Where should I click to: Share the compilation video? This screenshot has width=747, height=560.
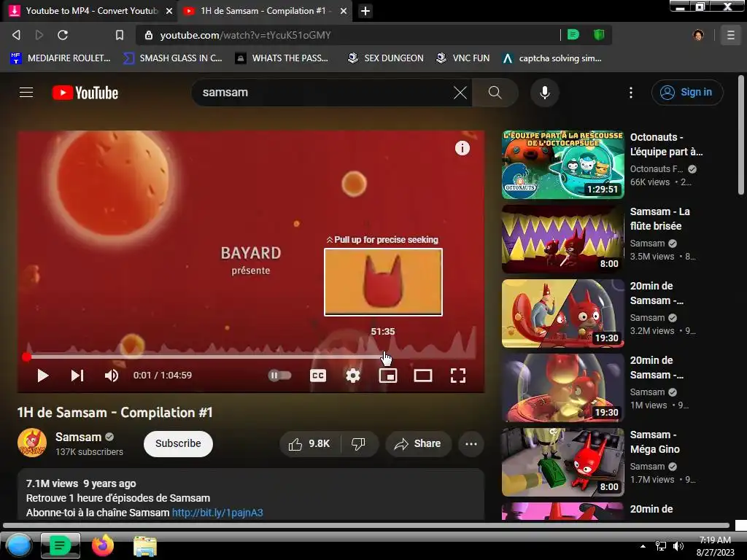coord(418,444)
